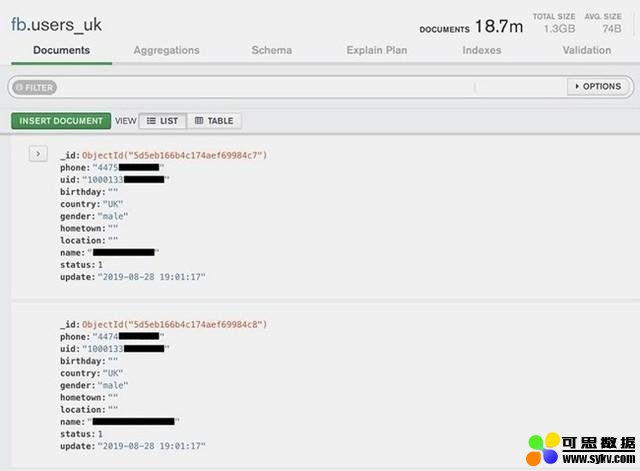Click first document's gender "male" value
The width and height of the screenshot is (640, 471).
pyautogui.click(x=113, y=216)
